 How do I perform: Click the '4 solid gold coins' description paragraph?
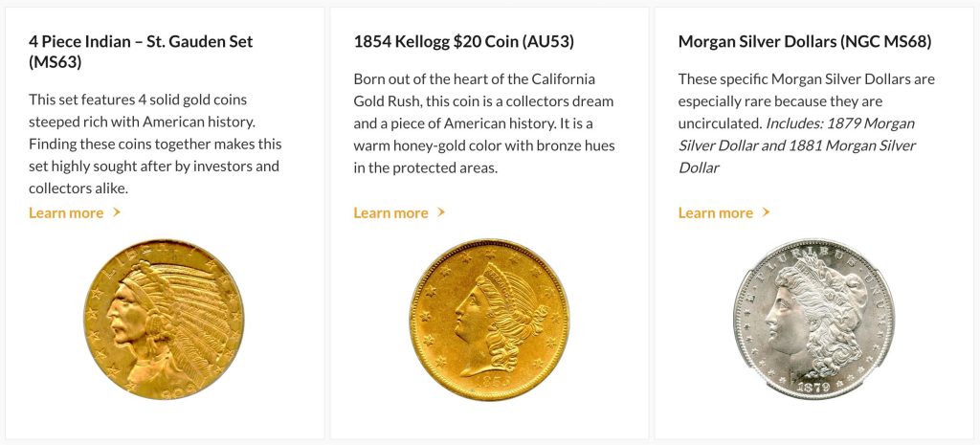tap(155, 144)
